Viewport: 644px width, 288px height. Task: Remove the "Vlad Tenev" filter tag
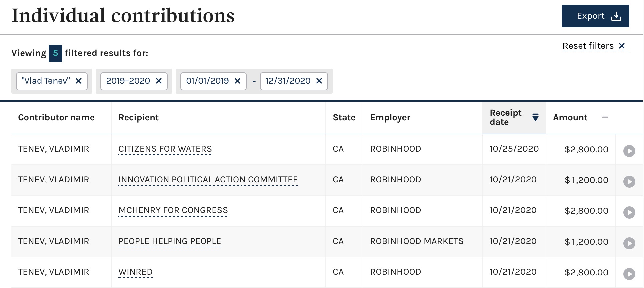[x=79, y=81]
